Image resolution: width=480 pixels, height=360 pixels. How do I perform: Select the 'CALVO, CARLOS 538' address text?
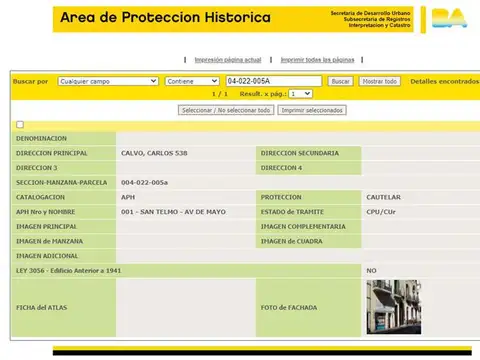(x=154, y=153)
